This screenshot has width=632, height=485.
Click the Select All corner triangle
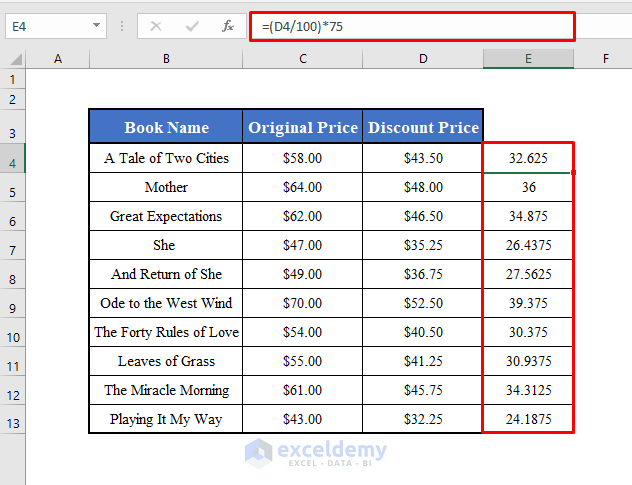(x=17, y=59)
